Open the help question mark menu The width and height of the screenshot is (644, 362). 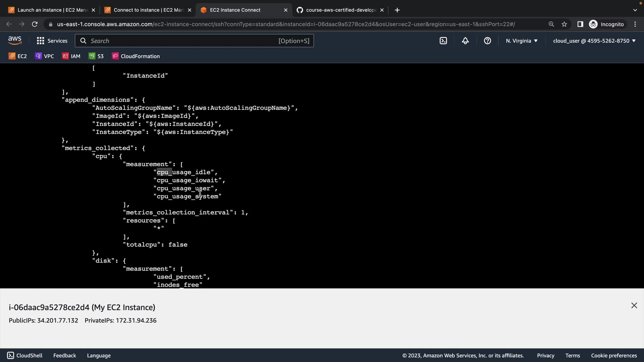pyautogui.click(x=487, y=41)
